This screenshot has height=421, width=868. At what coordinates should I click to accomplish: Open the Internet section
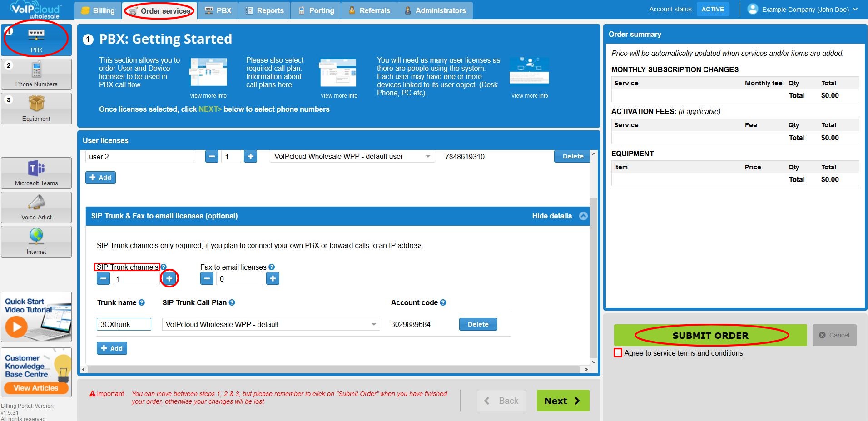point(36,241)
